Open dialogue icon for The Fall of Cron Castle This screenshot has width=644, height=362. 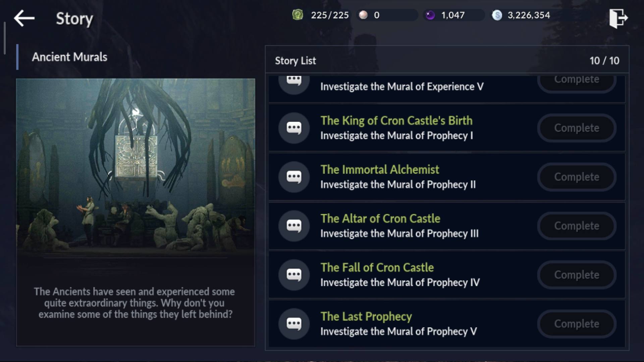294,275
